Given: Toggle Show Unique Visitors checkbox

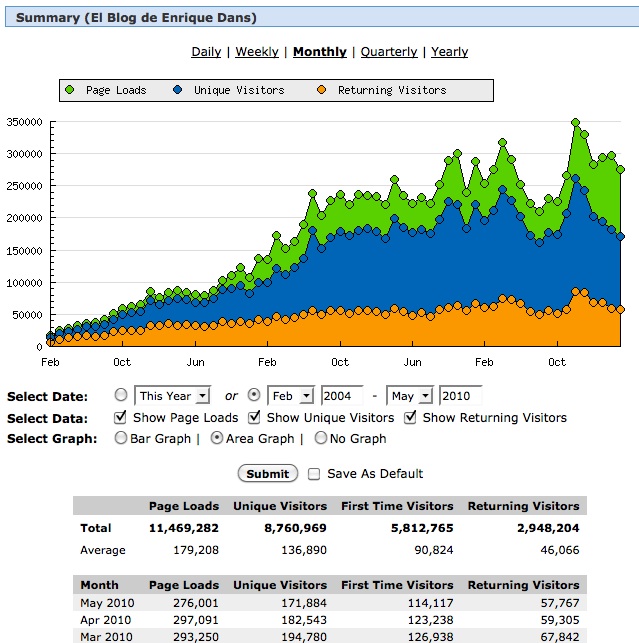Looking at the screenshot, I should [255, 417].
